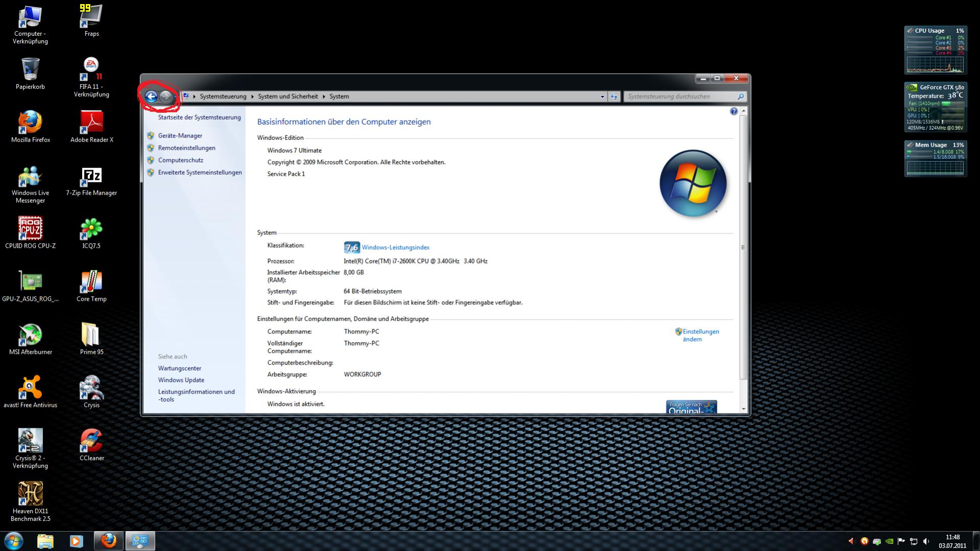This screenshot has height=551, width=980.
Task: Select the CPUID ROG CPU-Z icon
Action: click(x=30, y=233)
